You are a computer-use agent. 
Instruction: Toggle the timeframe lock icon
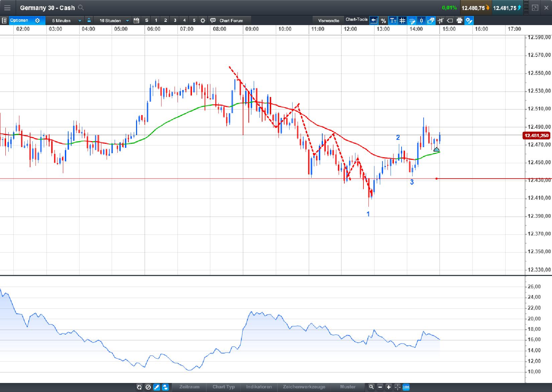point(89,20)
